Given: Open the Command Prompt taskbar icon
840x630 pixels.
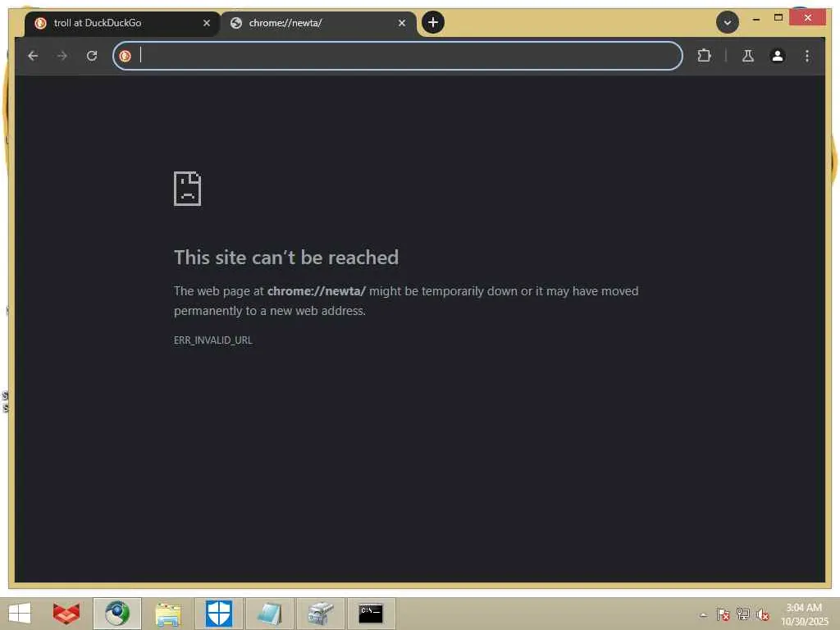Looking at the screenshot, I should click(371, 614).
